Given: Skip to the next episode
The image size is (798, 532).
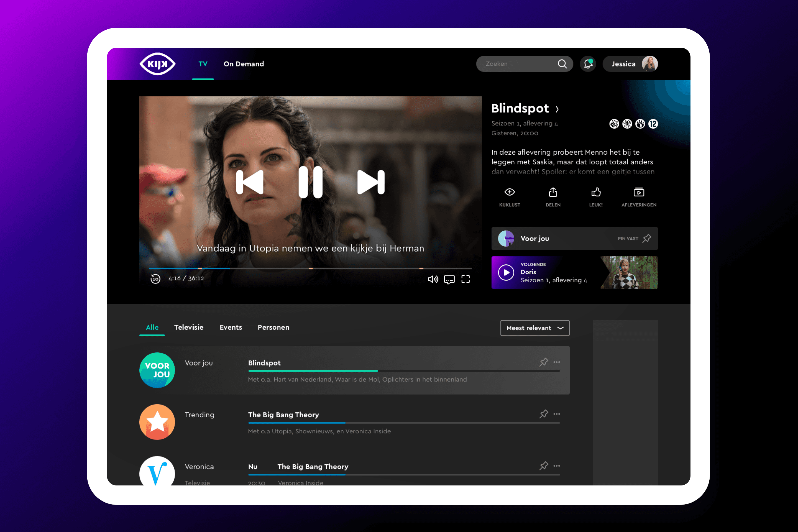Looking at the screenshot, I should [371, 182].
